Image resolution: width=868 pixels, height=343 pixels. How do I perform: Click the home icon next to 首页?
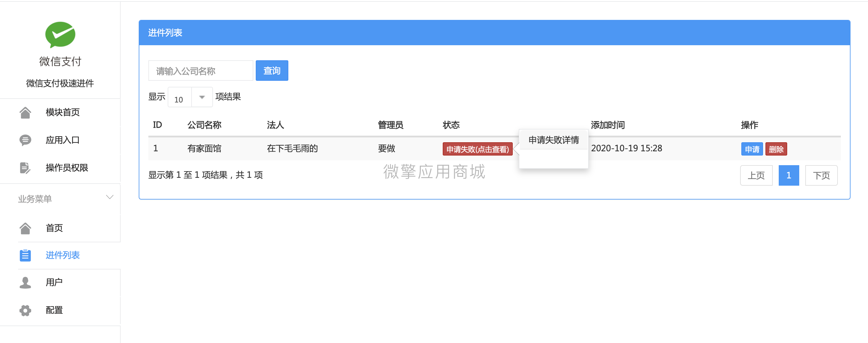click(25, 228)
